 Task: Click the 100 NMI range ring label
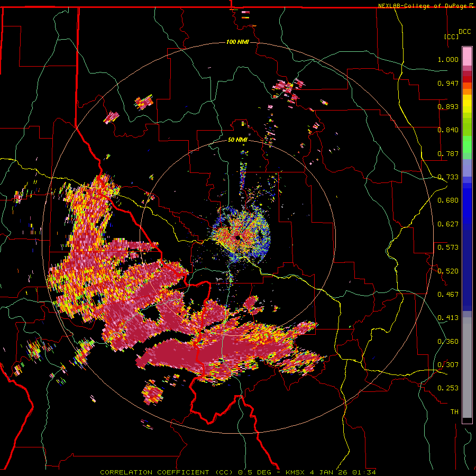(x=237, y=42)
